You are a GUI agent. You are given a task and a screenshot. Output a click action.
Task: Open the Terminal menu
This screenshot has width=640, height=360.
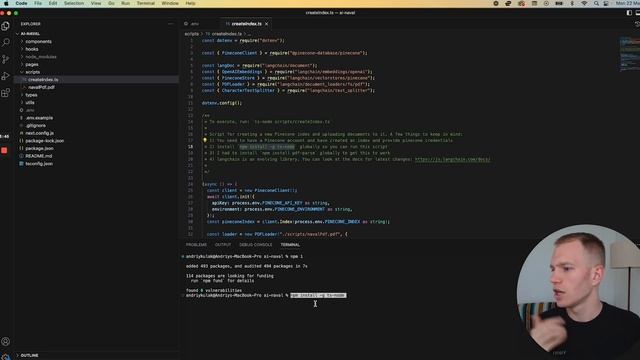pos(146,3)
